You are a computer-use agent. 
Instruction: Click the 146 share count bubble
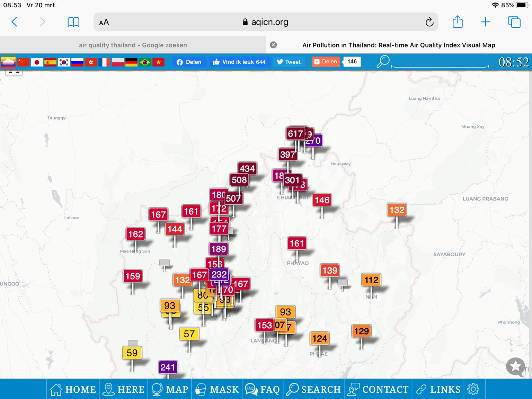point(352,62)
